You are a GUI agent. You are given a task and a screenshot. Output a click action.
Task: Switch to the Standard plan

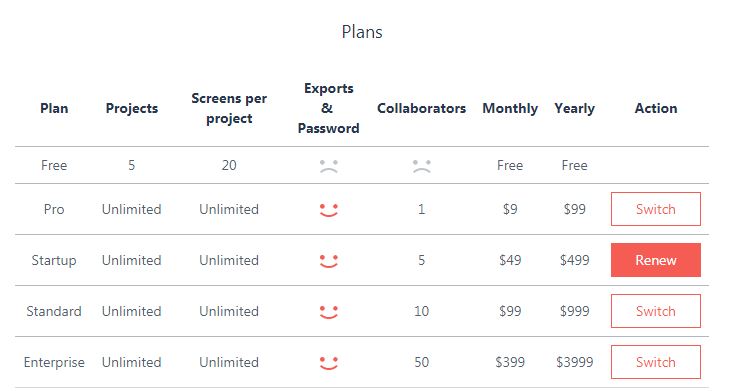[656, 311]
